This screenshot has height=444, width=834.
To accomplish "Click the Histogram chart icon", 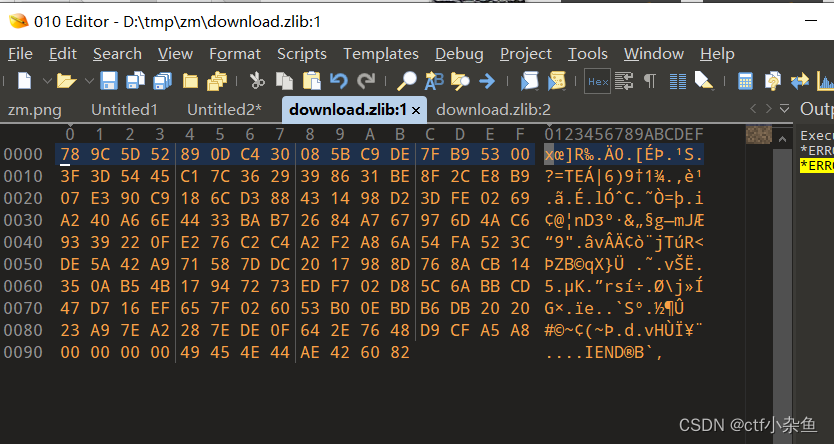I will (x=825, y=81).
